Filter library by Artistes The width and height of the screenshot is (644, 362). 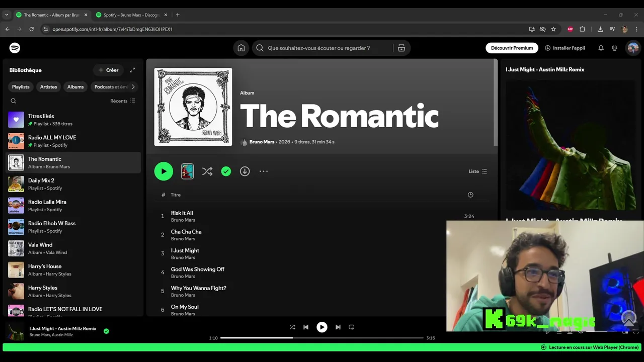pyautogui.click(x=49, y=86)
